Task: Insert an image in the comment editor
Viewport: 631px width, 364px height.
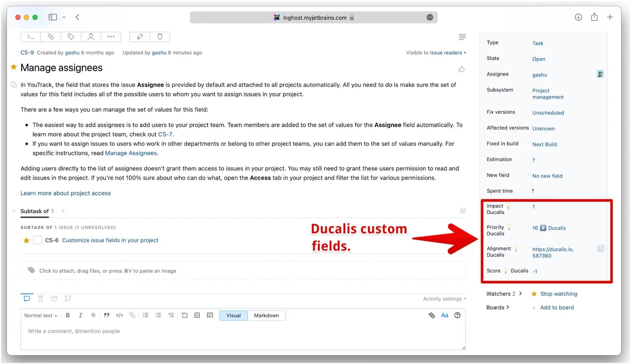Action: pyautogui.click(x=209, y=315)
